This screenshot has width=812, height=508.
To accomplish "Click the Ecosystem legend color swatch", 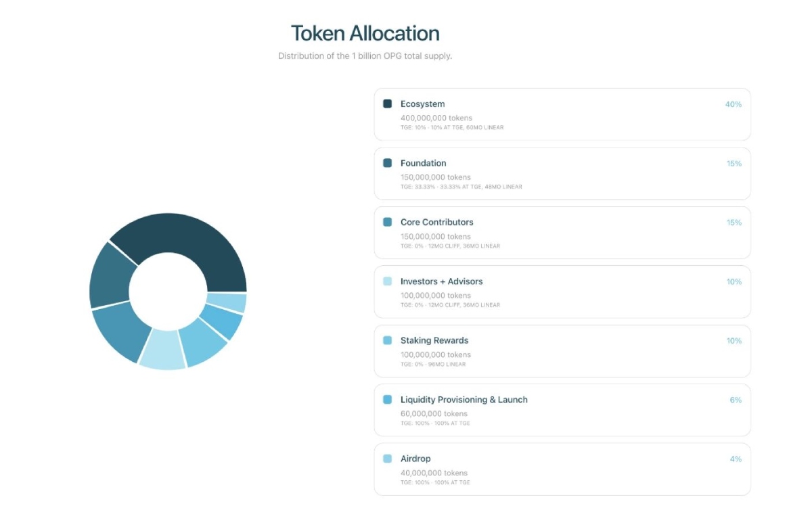I will coord(388,104).
